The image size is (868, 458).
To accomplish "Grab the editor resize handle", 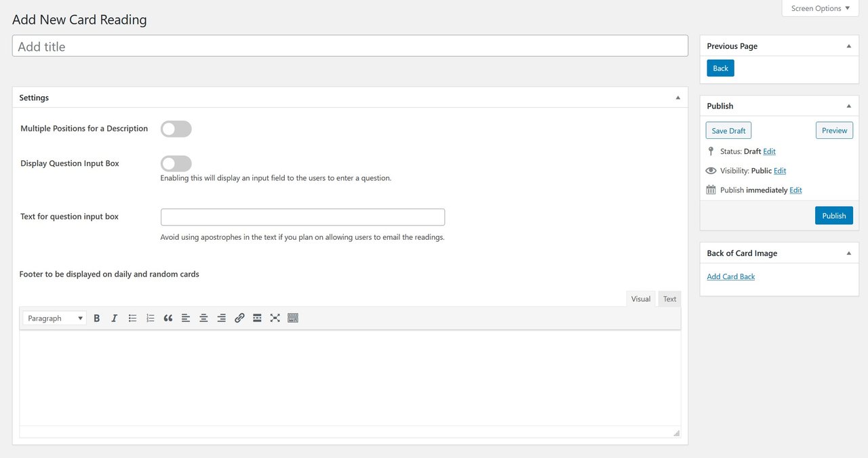I will tap(676, 433).
